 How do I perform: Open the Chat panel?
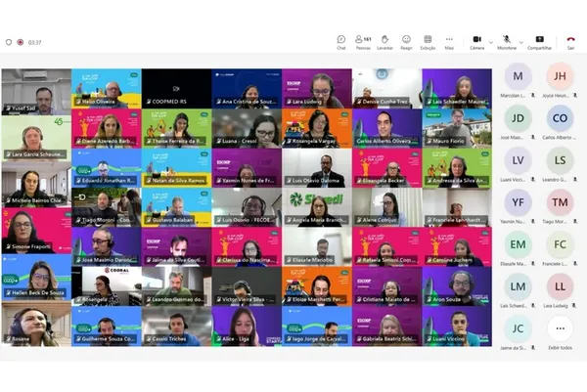(x=341, y=41)
